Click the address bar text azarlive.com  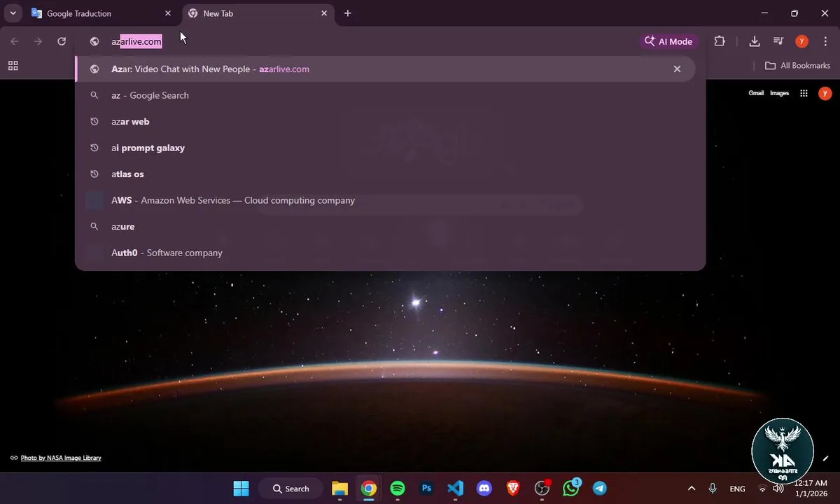point(136,41)
